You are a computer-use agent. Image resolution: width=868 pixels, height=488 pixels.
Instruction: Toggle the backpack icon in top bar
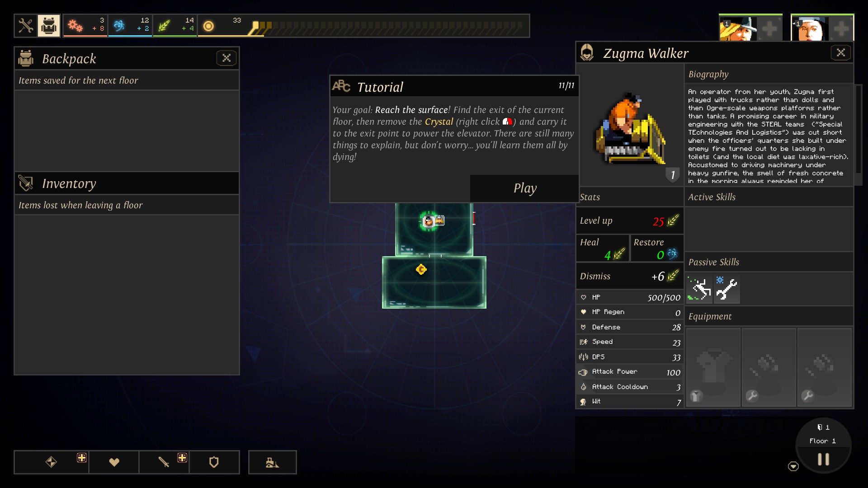coord(49,26)
